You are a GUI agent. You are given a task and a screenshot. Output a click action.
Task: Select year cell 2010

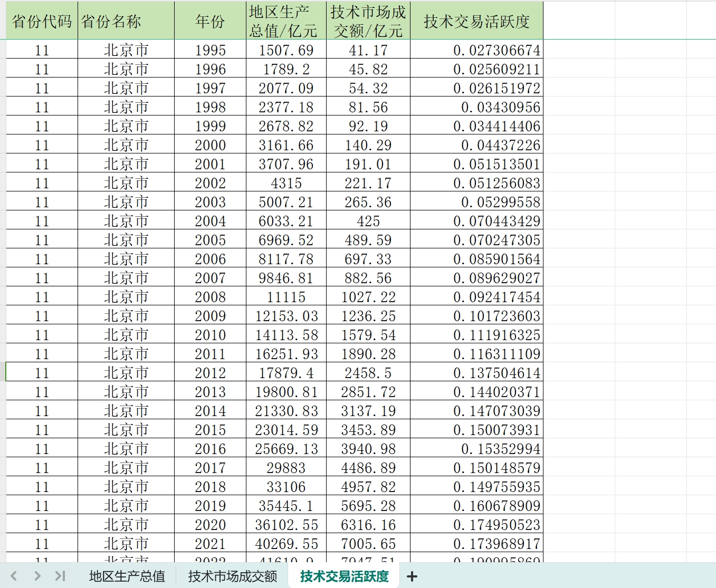tap(210, 335)
